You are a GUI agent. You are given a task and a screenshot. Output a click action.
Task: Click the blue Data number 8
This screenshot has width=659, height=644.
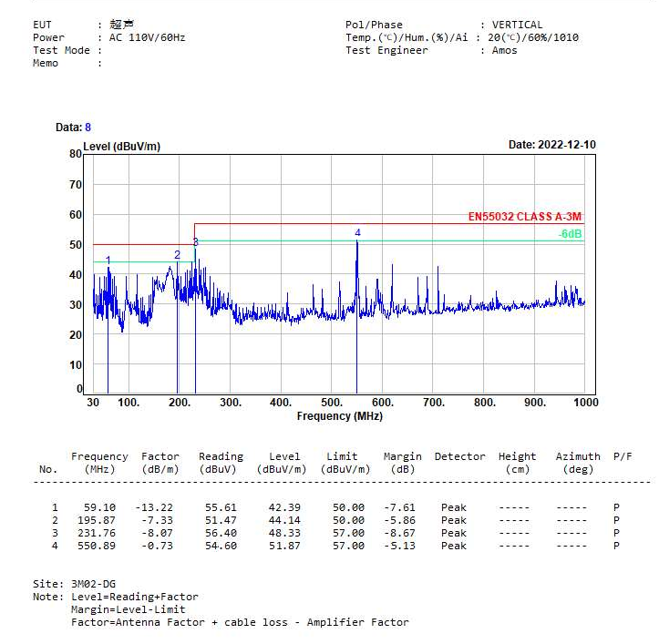pos(88,128)
